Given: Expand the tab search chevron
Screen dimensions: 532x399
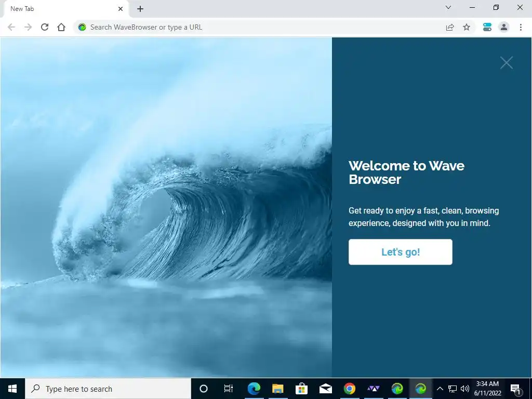Looking at the screenshot, I should tap(448, 7).
